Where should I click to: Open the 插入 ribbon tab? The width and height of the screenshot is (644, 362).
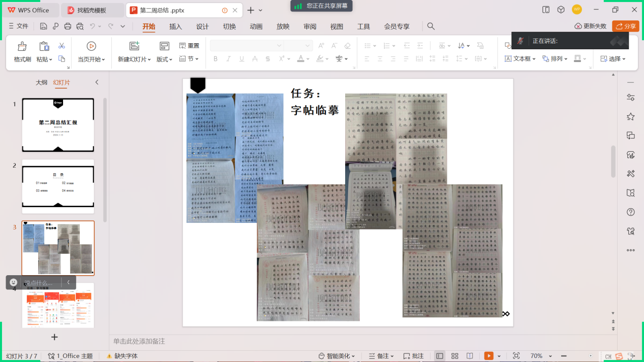(175, 26)
